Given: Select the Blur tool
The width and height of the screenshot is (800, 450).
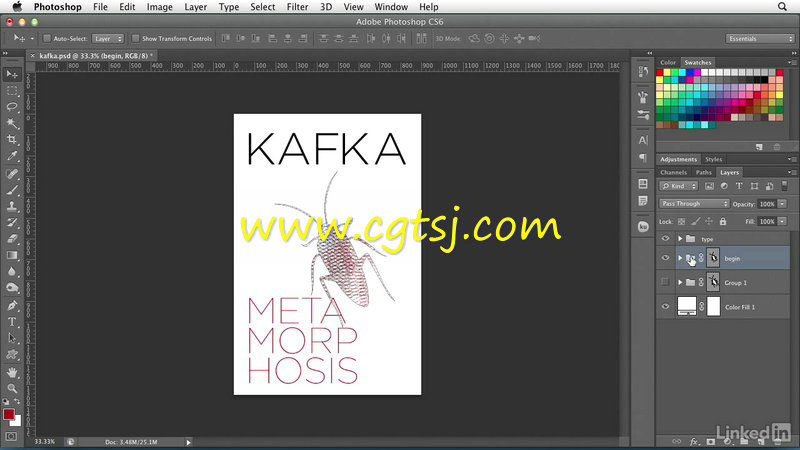Looking at the screenshot, I should tap(11, 271).
